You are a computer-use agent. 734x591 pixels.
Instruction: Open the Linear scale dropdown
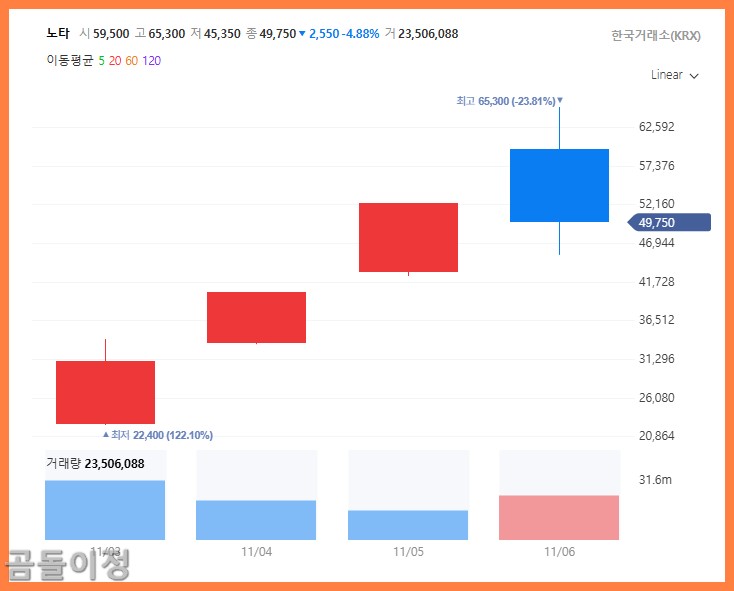click(x=675, y=75)
